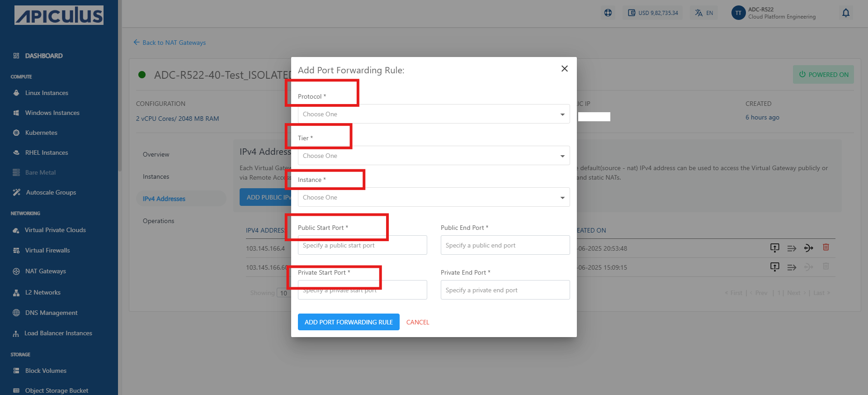Screen dimensions: 868x395
Task: Close the Add Port Forwarding dialog
Action: point(564,68)
